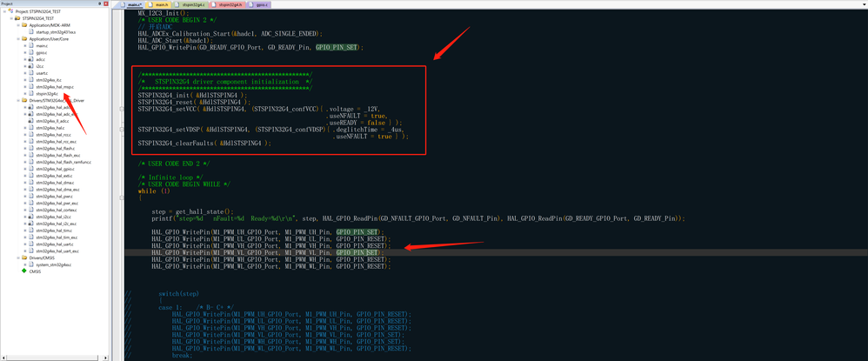
Task: Select stm32g4xx_hal_flash_ex.c in the tree
Action: (x=57, y=155)
